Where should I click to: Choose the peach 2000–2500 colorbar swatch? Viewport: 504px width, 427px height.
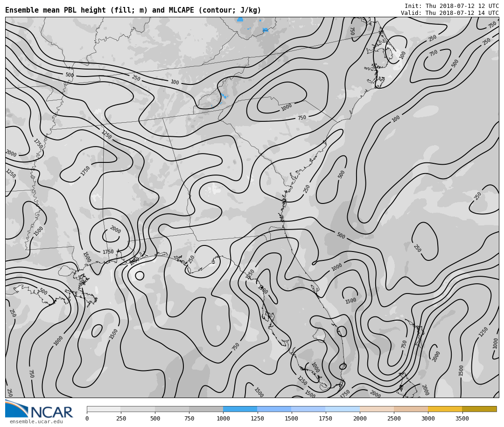click(377, 409)
